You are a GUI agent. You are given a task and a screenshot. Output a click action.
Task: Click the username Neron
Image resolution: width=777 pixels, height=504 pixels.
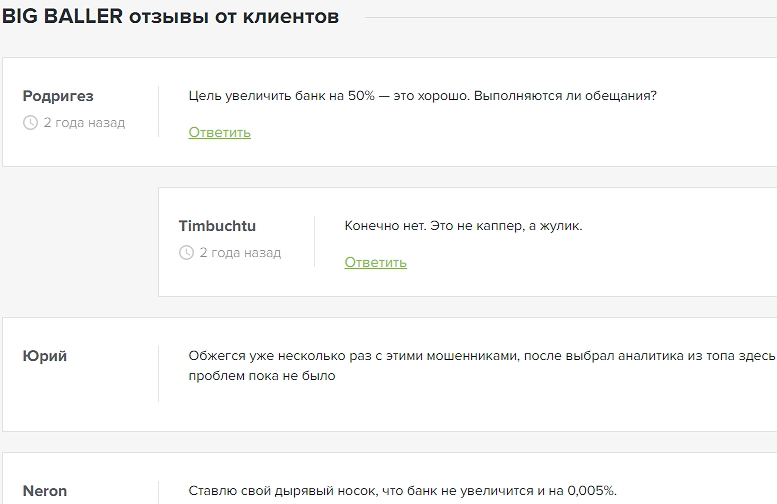click(45, 490)
